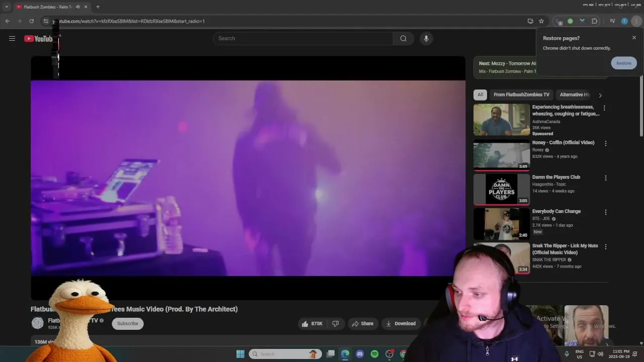Start voice search with the microphone icon
Screen dimensions: 644x362
click(426, 39)
